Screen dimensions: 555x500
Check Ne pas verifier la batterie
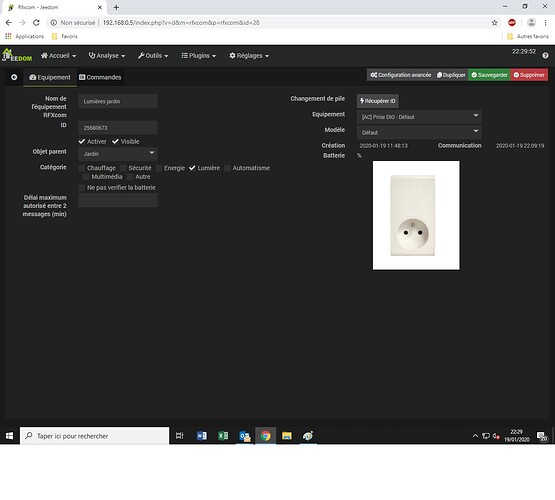pyautogui.click(x=82, y=188)
